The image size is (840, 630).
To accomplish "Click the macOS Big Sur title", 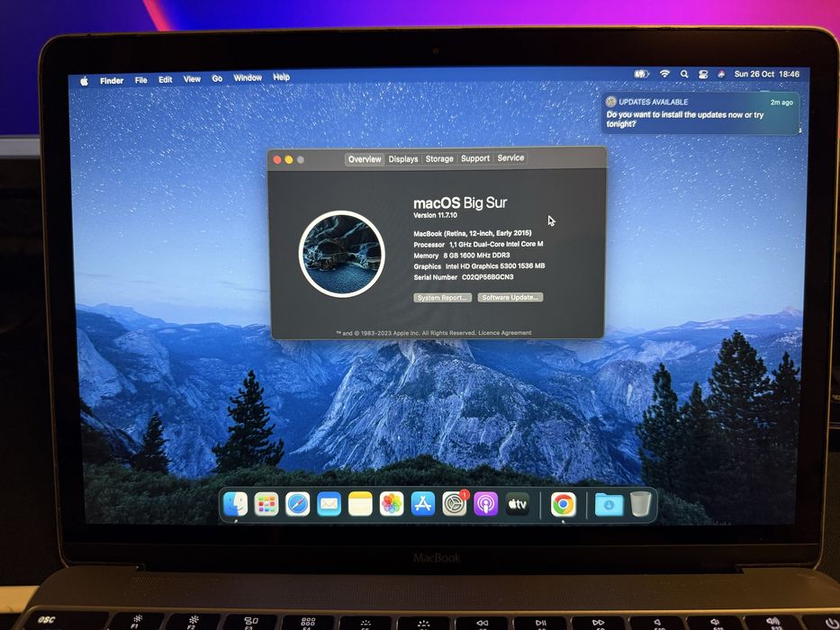I will pyautogui.click(x=460, y=202).
